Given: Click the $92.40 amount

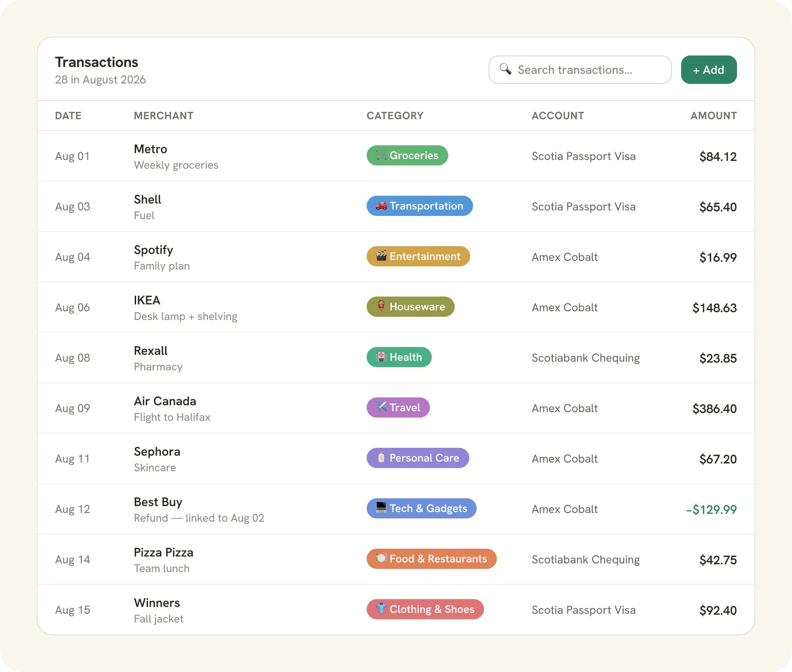Looking at the screenshot, I should [718, 611].
